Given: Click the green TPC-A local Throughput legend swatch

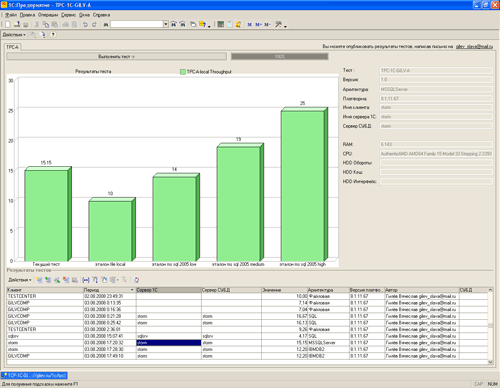Looking at the screenshot, I should pos(183,72).
